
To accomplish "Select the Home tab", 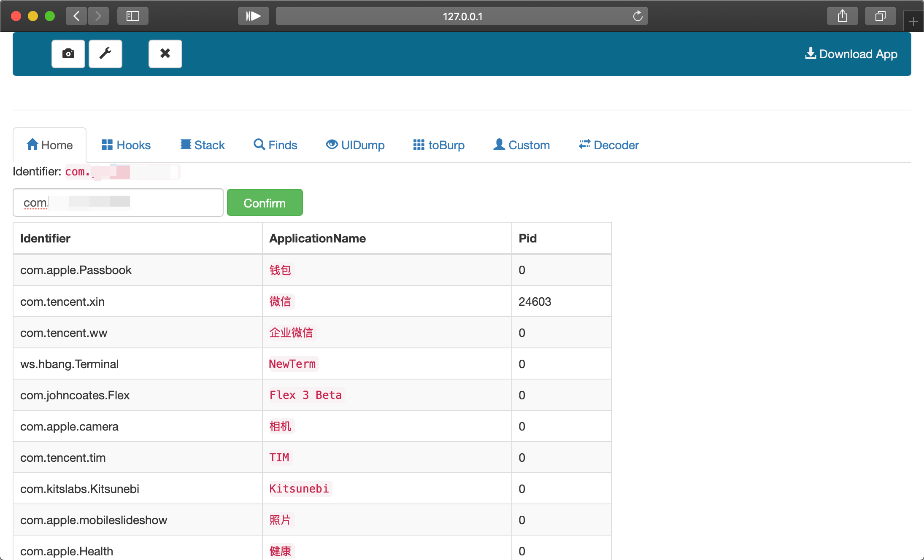I will point(50,145).
